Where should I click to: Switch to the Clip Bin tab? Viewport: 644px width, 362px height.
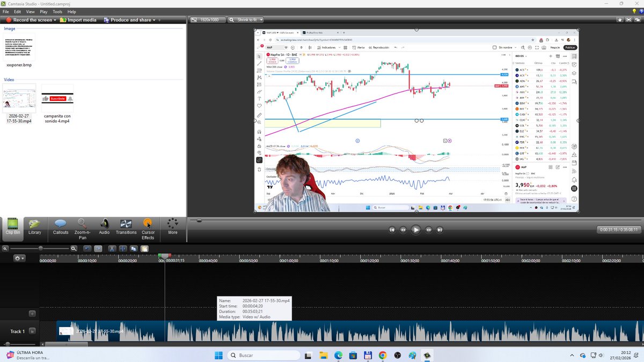12,228
